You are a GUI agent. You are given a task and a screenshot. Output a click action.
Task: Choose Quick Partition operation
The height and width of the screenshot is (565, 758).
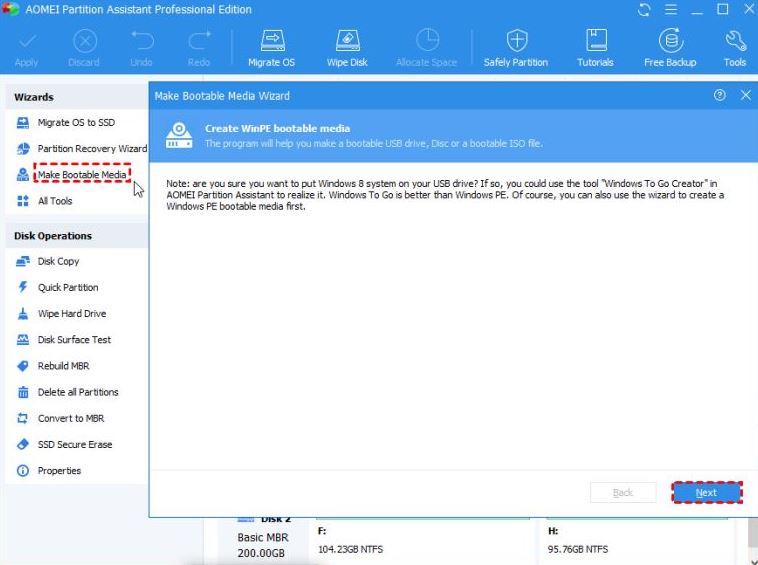point(68,288)
